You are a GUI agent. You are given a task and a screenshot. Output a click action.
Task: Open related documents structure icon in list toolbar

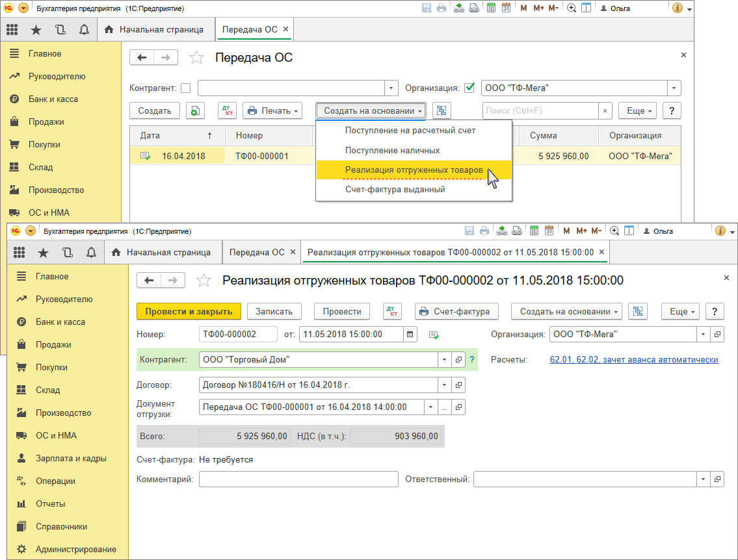tap(441, 111)
